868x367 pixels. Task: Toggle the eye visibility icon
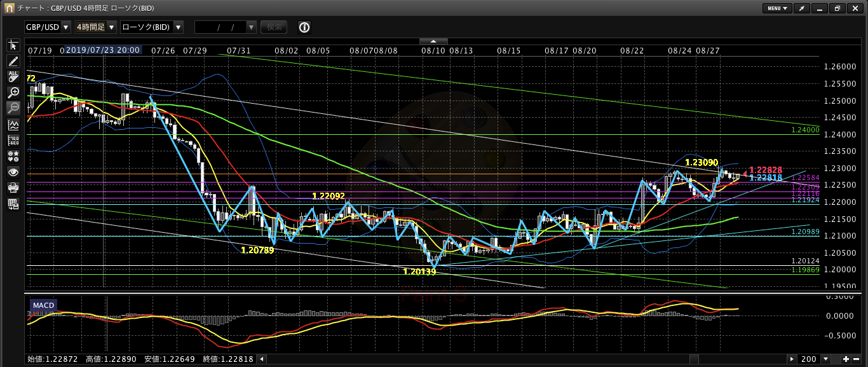click(13, 172)
